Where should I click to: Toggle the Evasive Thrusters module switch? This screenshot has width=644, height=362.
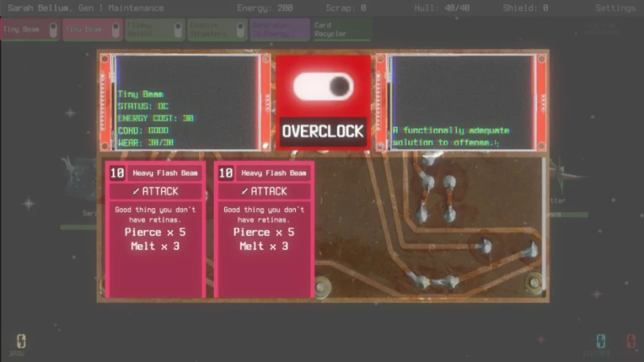tap(240, 29)
